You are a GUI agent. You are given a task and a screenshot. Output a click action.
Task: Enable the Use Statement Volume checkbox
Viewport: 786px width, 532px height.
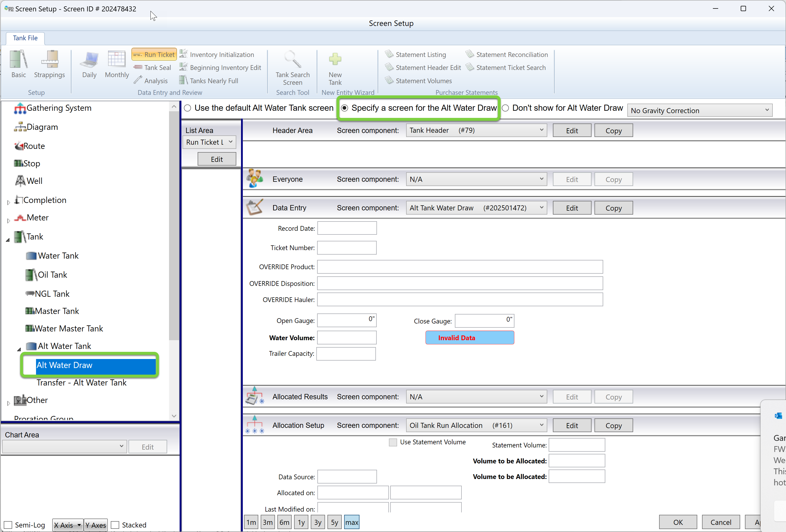coord(393,442)
